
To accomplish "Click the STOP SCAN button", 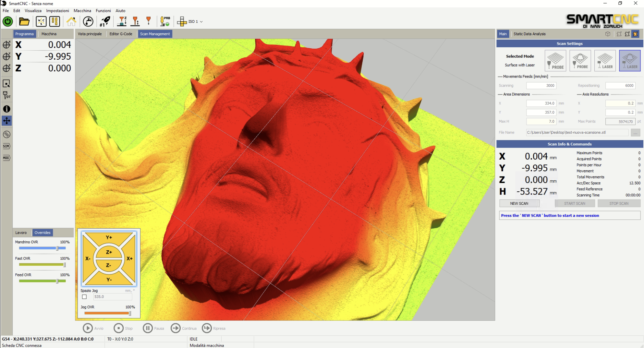I will pos(619,203).
